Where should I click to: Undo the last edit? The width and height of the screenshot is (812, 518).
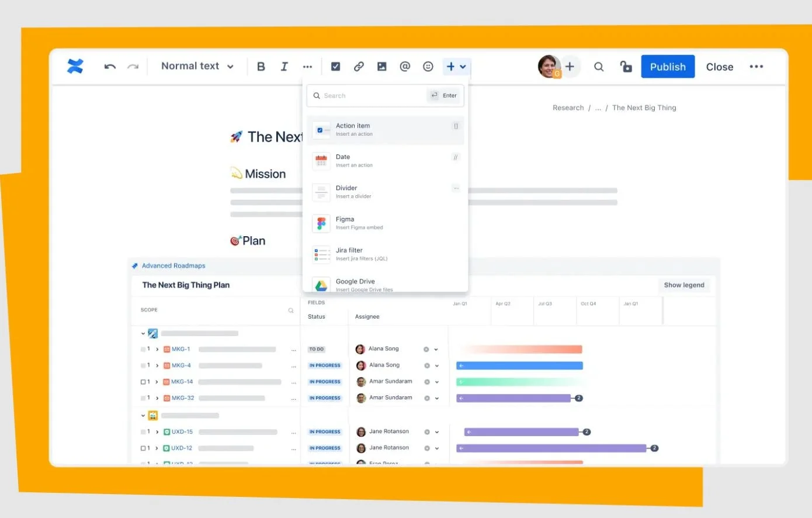click(x=110, y=66)
